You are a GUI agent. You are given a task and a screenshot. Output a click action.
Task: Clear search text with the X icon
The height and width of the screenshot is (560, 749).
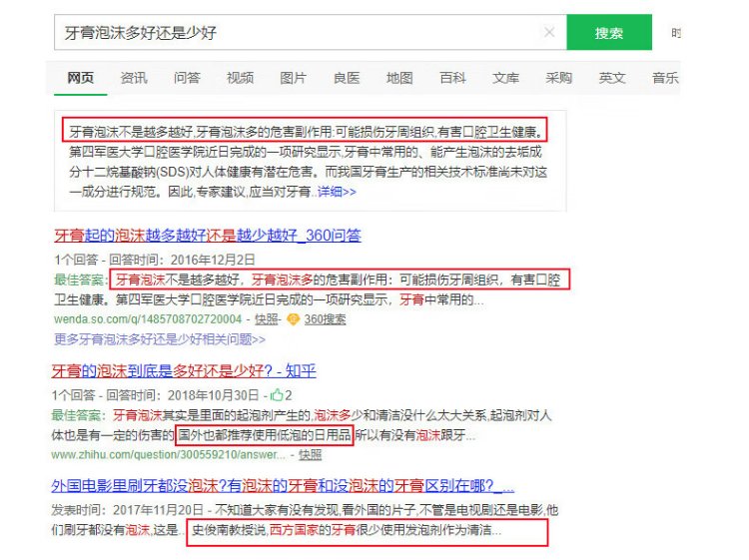(x=549, y=33)
